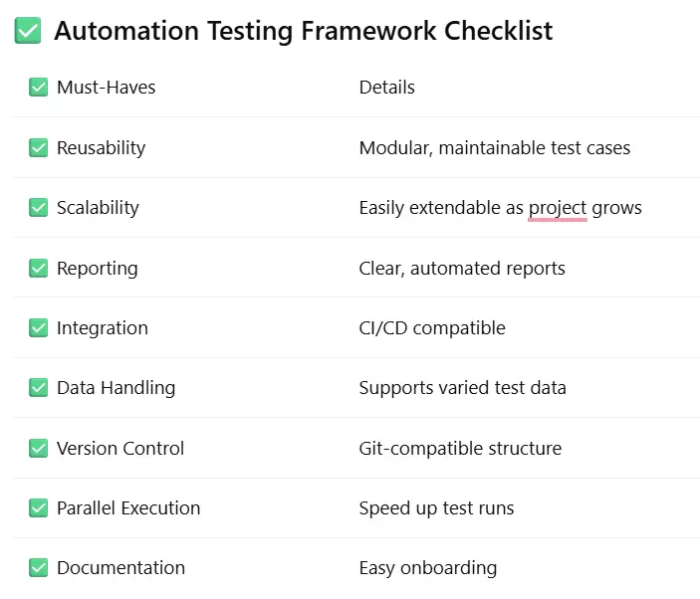
Task: Uncheck the Parallel Execution checkbox
Action: [x=39, y=508]
